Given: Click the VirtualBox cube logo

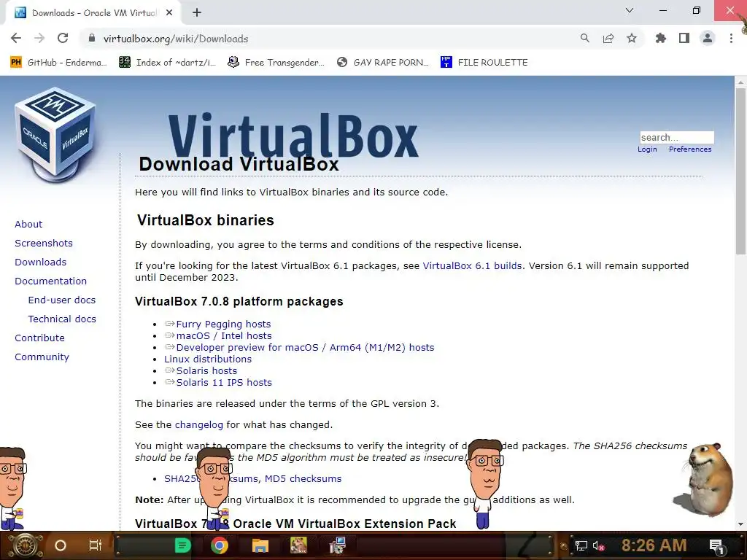Looking at the screenshot, I should [55, 133].
